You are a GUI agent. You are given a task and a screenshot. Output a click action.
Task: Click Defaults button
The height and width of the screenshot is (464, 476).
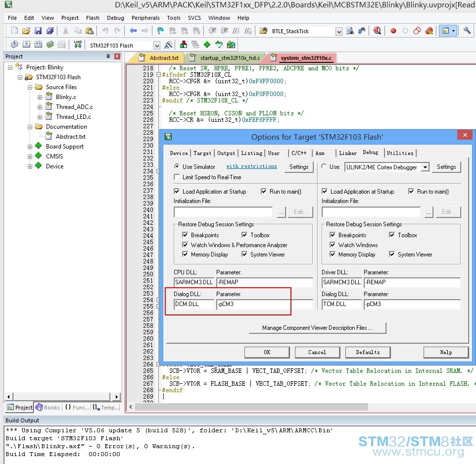(368, 352)
